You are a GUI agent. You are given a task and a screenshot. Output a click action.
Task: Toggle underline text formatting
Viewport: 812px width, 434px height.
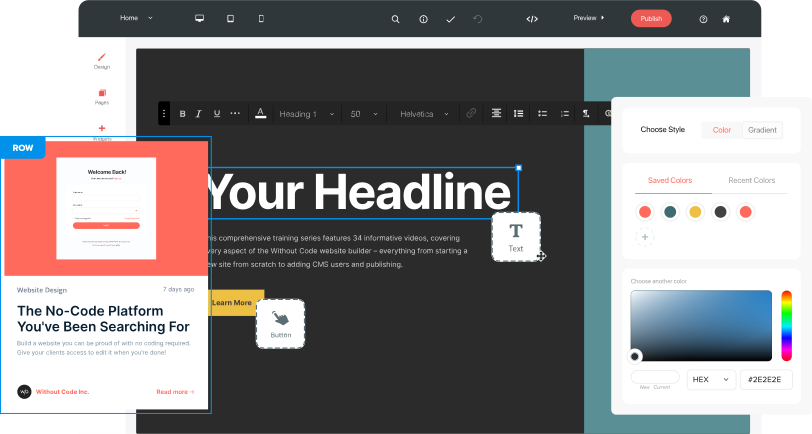point(216,114)
